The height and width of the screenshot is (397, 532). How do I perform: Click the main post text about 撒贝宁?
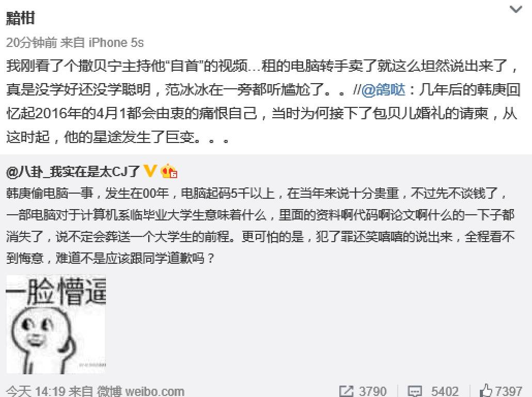pos(263,101)
